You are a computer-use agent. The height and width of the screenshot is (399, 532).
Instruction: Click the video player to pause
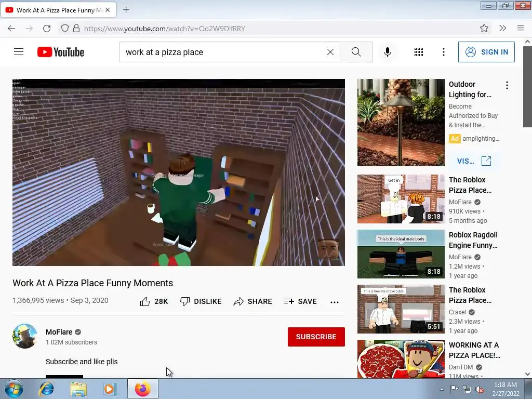coord(179,172)
